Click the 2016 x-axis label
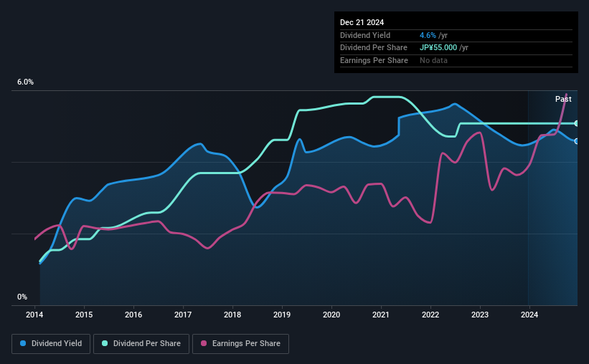The width and height of the screenshot is (589, 364). pyautogui.click(x=133, y=315)
